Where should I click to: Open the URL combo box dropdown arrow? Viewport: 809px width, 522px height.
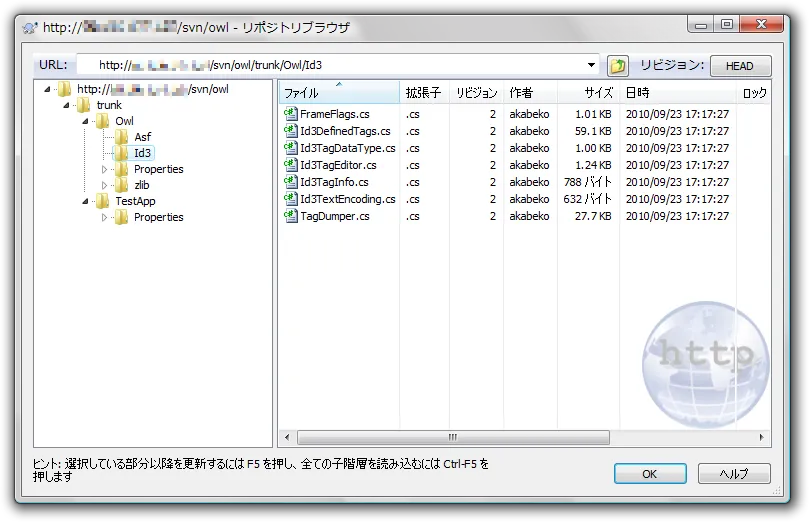591,66
